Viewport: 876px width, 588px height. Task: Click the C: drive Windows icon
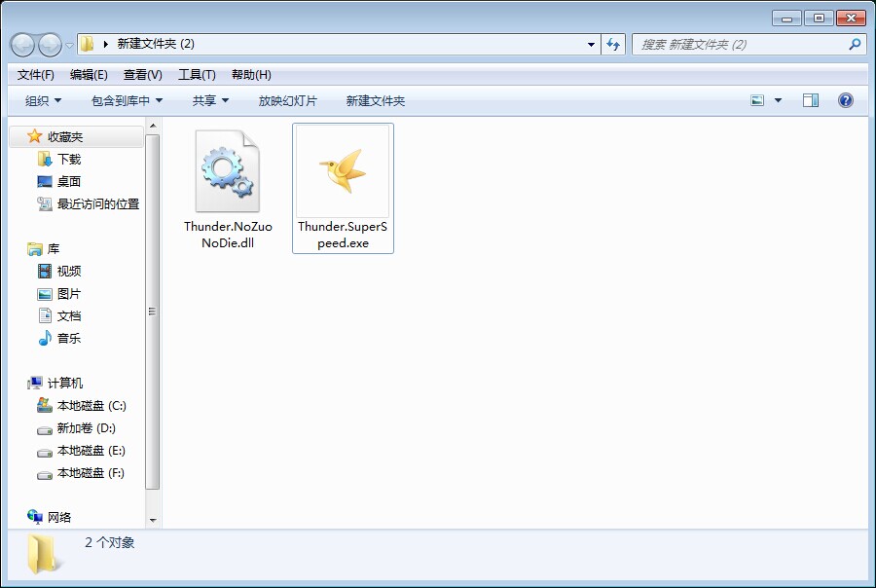pyautogui.click(x=45, y=405)
